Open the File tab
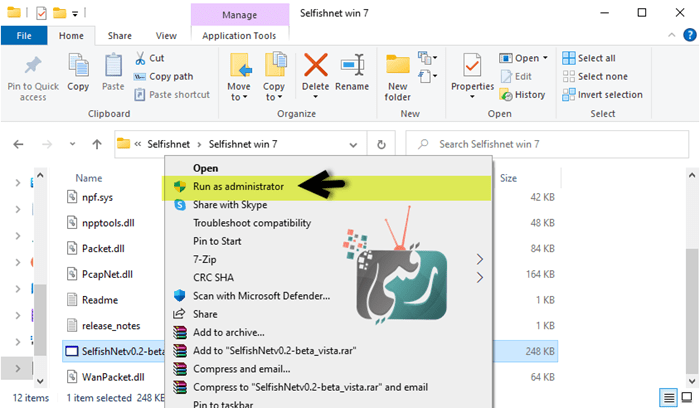 [x=24, y=35]
